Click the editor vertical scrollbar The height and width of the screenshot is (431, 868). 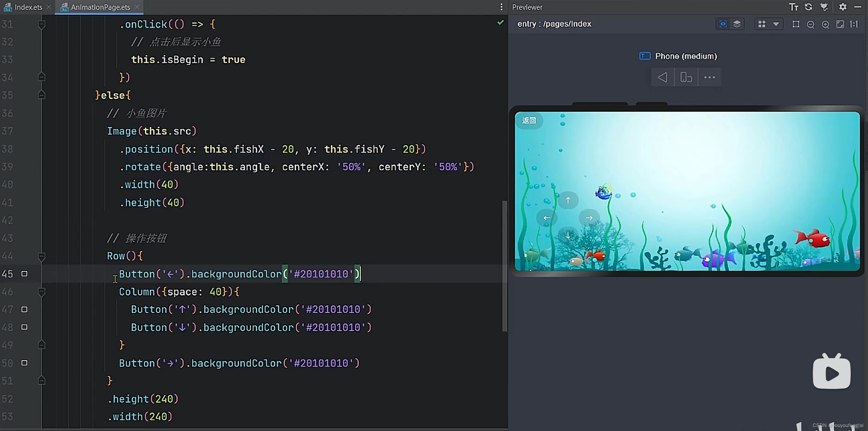pos(504,266)
